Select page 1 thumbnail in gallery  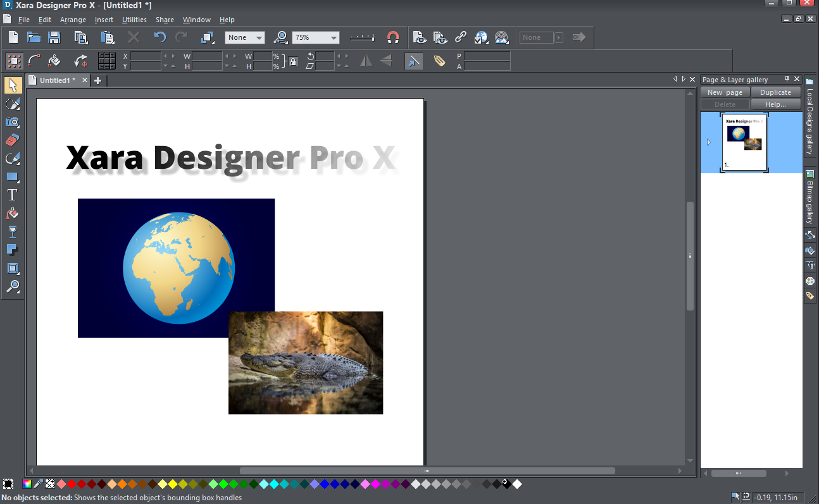click(x=744, y=142)
